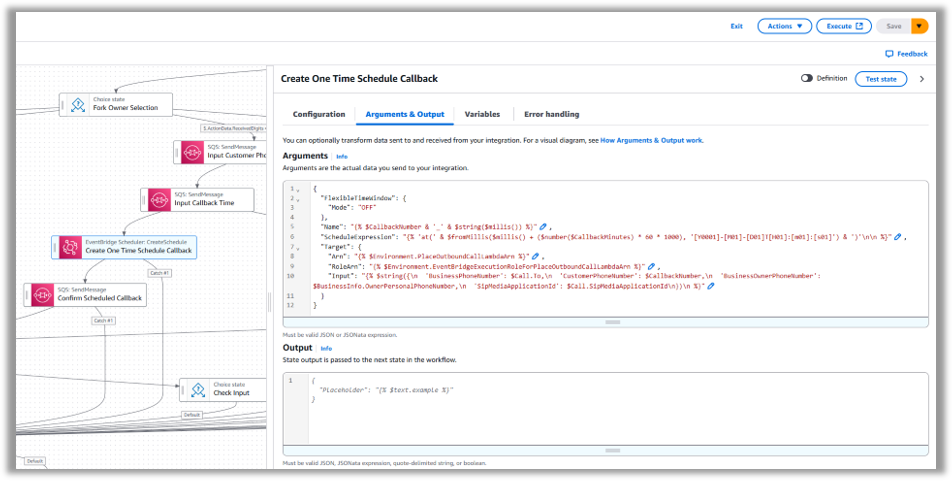Image resolution: width=952 pixels, height=481 pixels.
Task: Click the SQS icon on Input Callback Time
Action: tap(159, 199)
